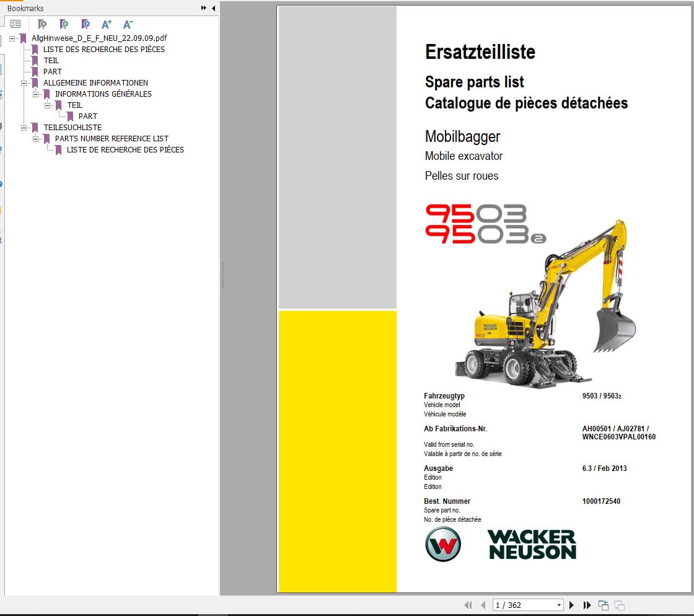Click the part number 1000172540

coord(601,501)
